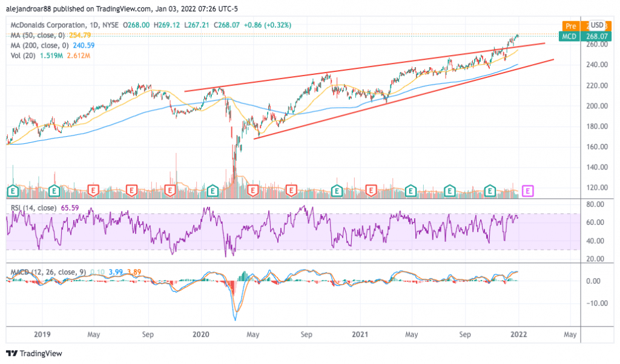Select the red October 2019 earnings marker
Image resolution: width=620 pixels, height=364 pixels.
(170, 191)
